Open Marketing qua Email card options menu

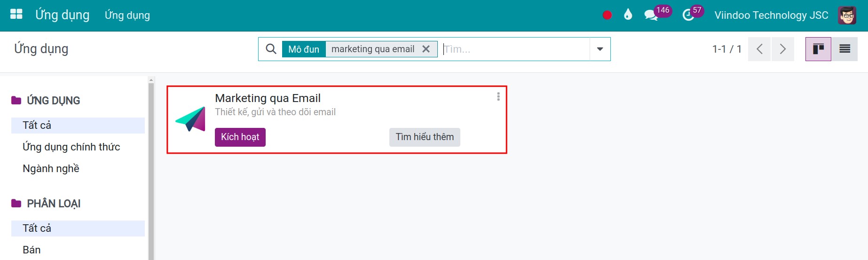498,97
